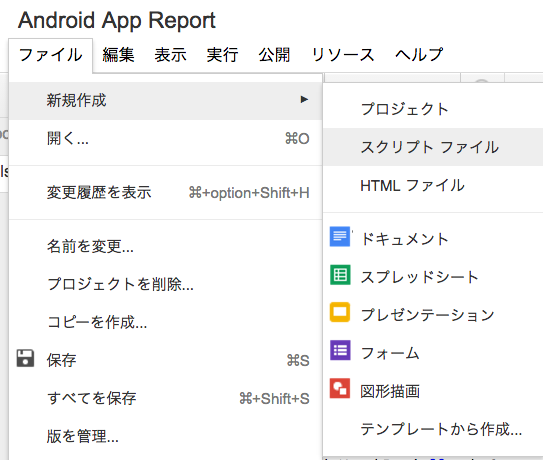The image size is (543, 460).
Task: Choose フォーム in the submenu
Action: pyautogui.click(x=433, y=353)
